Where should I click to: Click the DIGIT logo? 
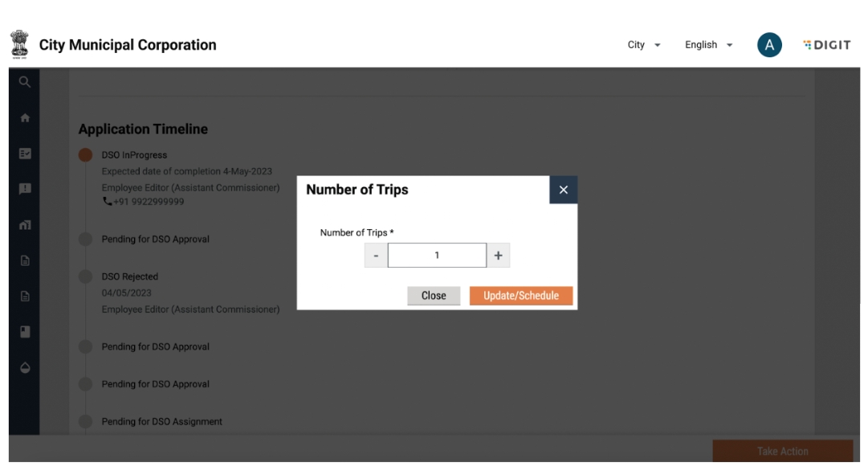point(826,45)
